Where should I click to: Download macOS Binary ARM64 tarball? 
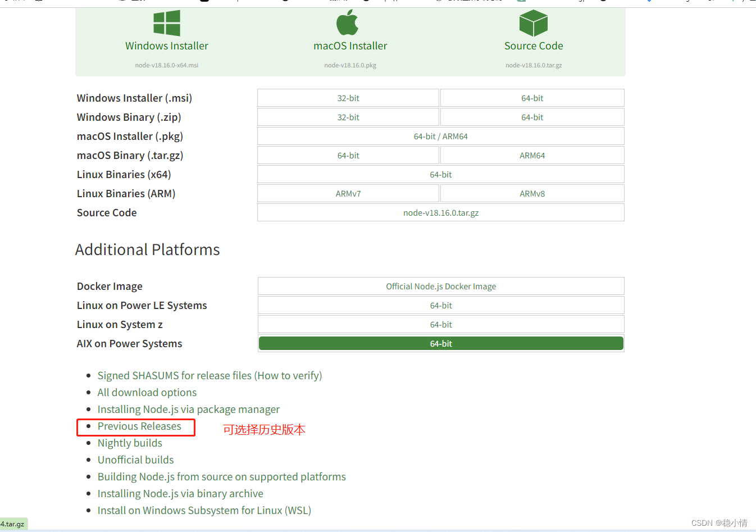tap(532, 155)
